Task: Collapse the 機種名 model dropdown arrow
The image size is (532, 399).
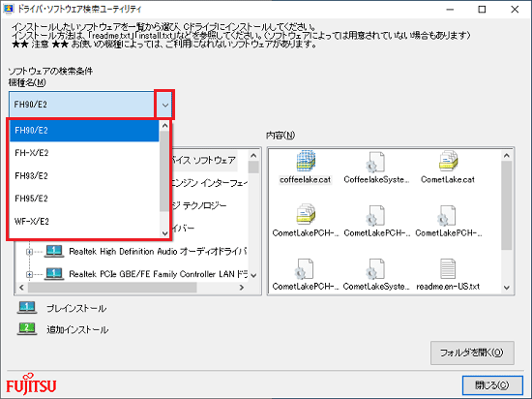Action: pyautogui.click(x=164, y=105)
